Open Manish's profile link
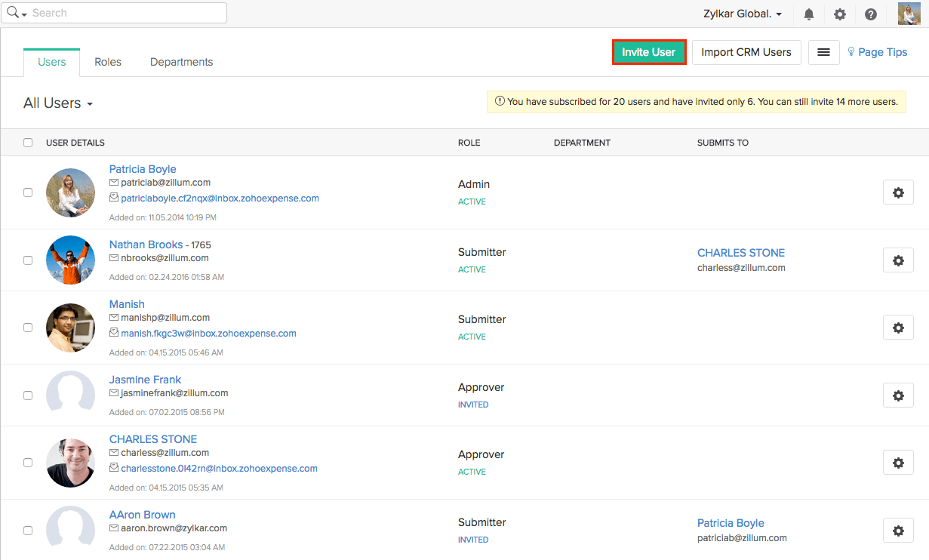This screenshot has height=560, width=929. (x=127, y=304)
